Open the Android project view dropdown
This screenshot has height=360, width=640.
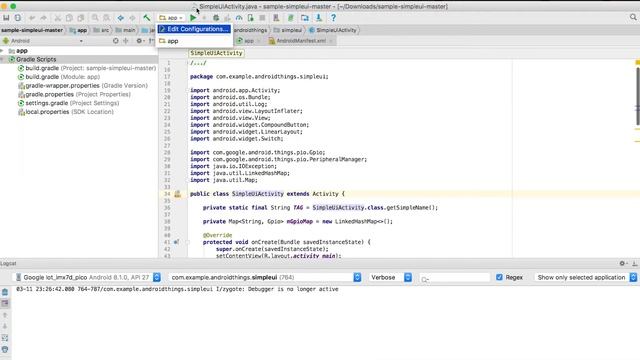pyautogui.click(x=42, y=41)
